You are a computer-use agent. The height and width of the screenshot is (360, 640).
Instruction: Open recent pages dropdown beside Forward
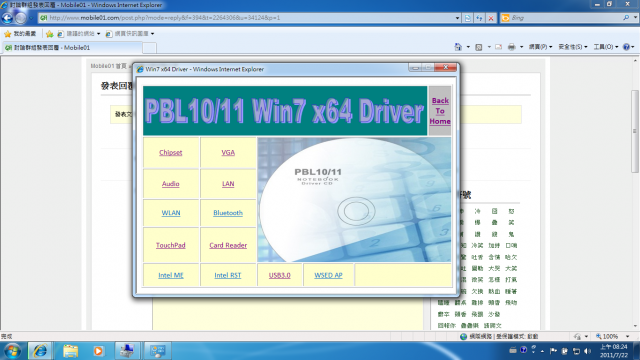pyautogui.click(x=31, y=18)
